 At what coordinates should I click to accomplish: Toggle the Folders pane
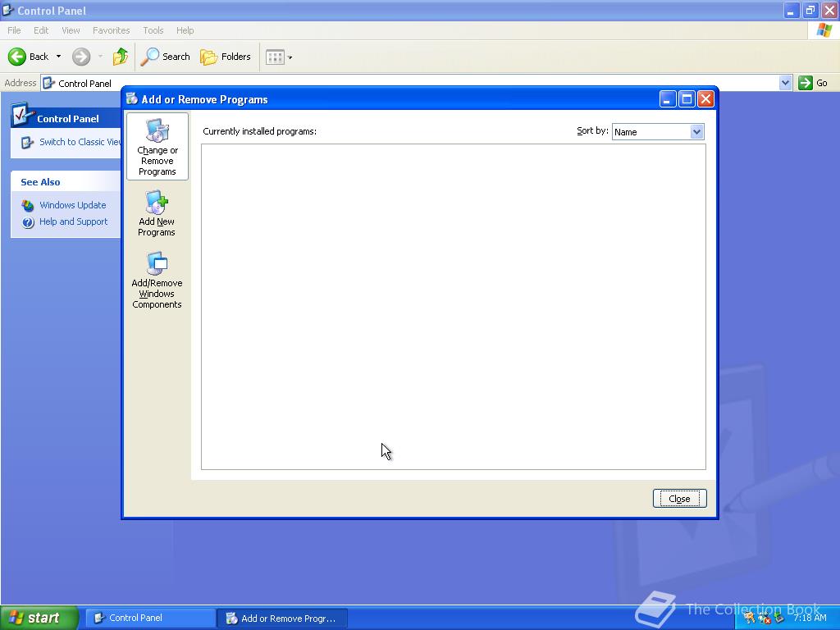(x=226, y=57)
